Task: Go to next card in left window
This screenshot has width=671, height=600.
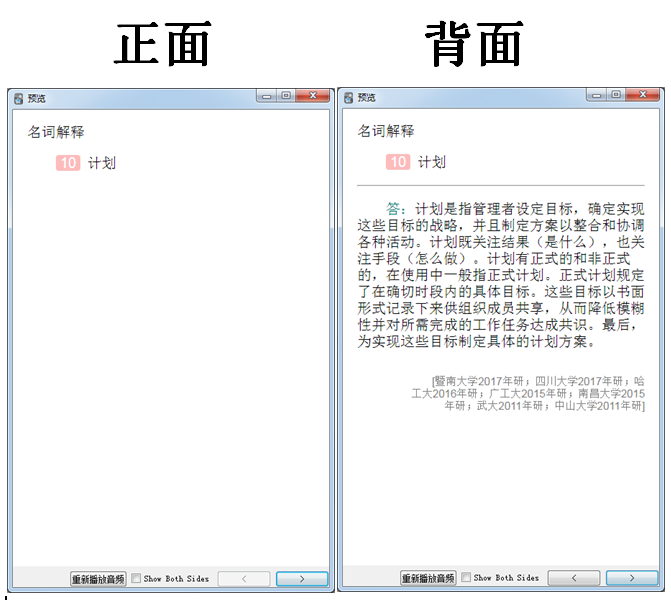Action: pos(302,579)
